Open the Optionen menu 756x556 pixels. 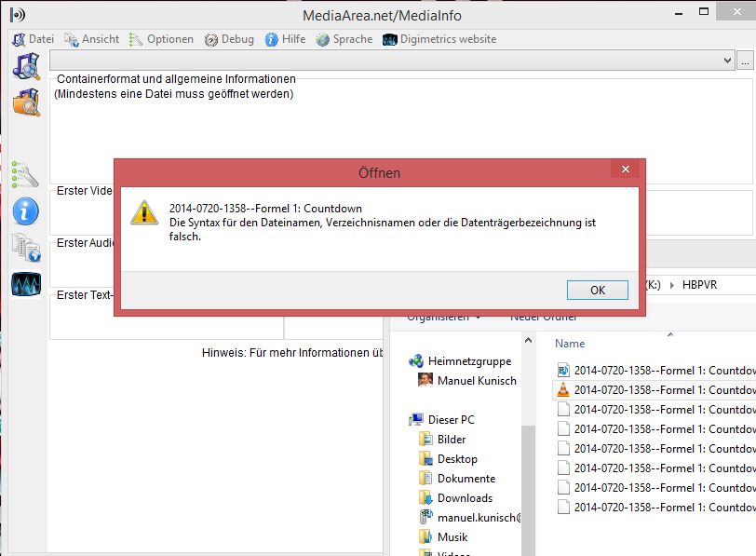pyautogui.click(x=161, y=39)
